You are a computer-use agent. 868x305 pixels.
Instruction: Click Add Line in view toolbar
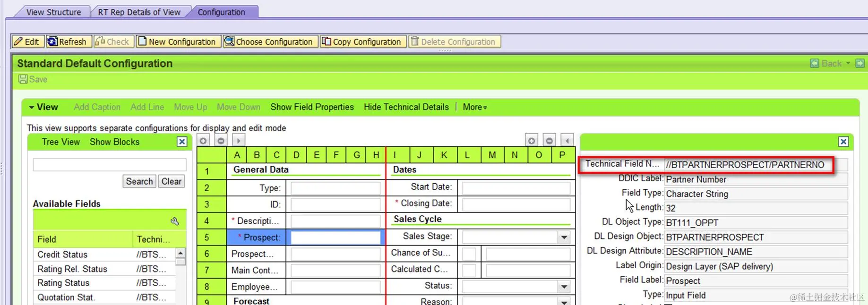point(147,107)
